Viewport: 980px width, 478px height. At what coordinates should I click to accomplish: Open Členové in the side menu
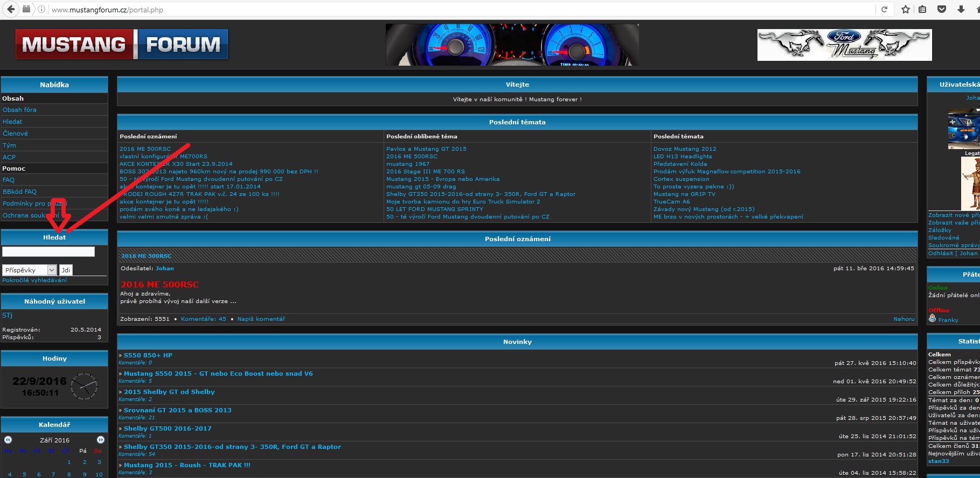pyautogui.click(x=15, y=133)
